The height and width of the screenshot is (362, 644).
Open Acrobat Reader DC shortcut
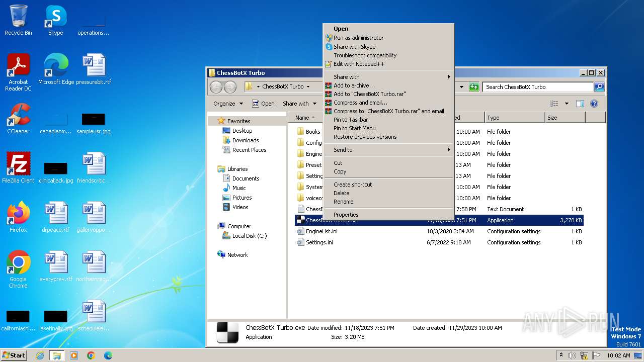pyautogui.click(x=18, y=72)
